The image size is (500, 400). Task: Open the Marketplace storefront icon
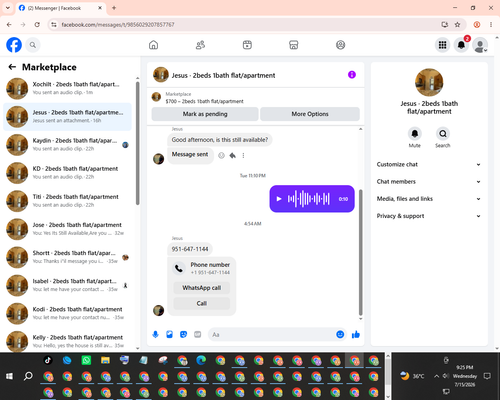(x=294, y=45)
